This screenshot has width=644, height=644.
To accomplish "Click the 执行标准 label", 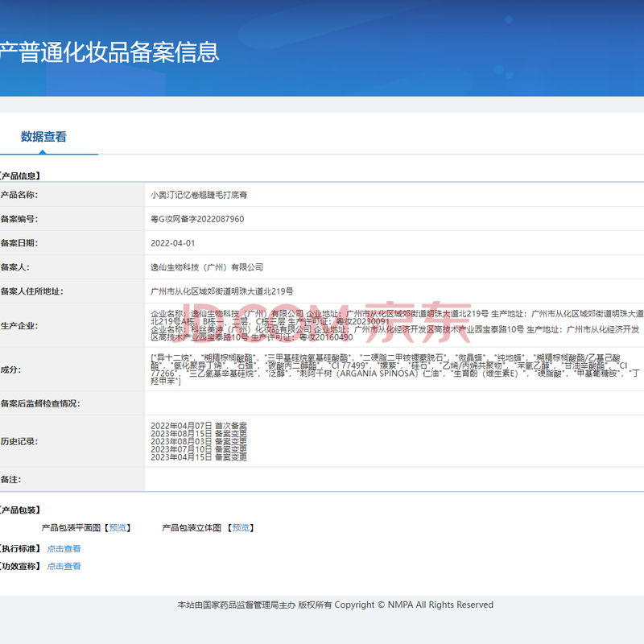I will (21, 549).
